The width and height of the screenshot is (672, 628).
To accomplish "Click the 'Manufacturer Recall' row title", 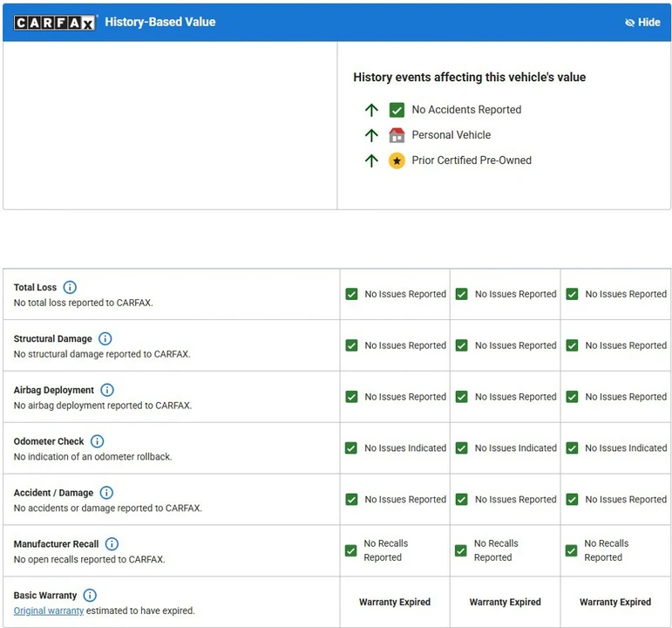I will 56,544.
